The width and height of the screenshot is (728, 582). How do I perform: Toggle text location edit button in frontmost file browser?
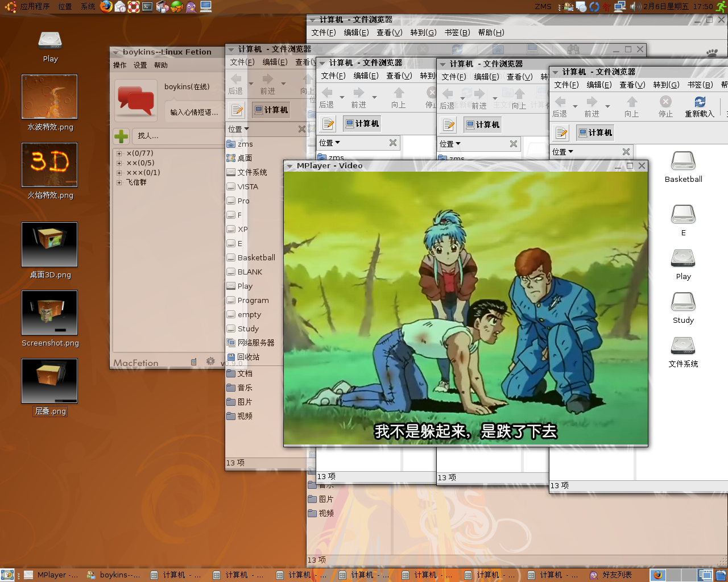[x=561, y=132]
